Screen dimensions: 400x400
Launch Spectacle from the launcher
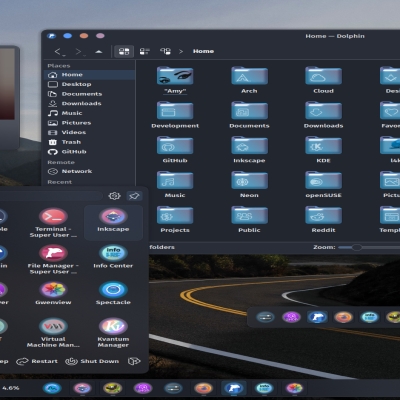(x=113, y=293)
